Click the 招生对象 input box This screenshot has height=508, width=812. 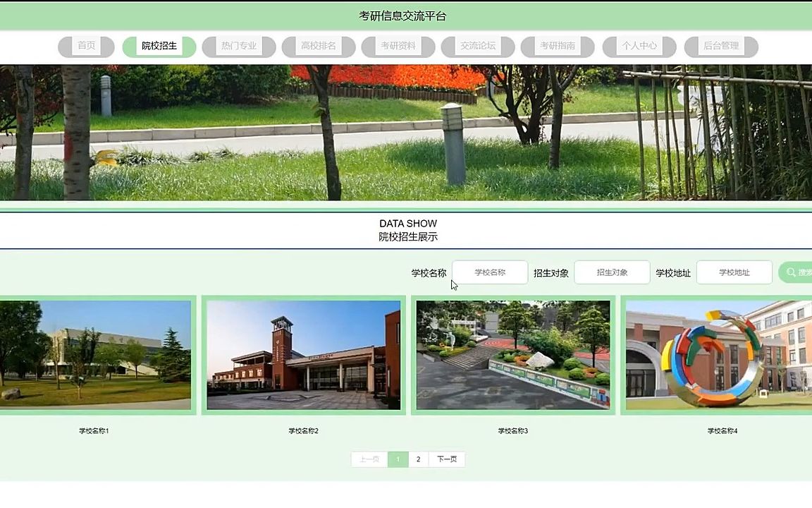click(612, 272)
